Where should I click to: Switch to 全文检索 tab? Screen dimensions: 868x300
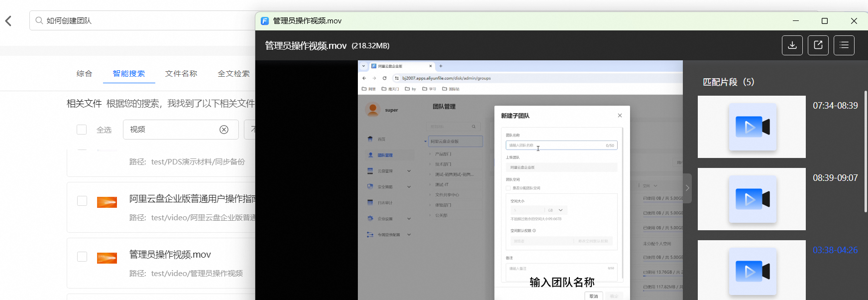click(x=233, y=73)
